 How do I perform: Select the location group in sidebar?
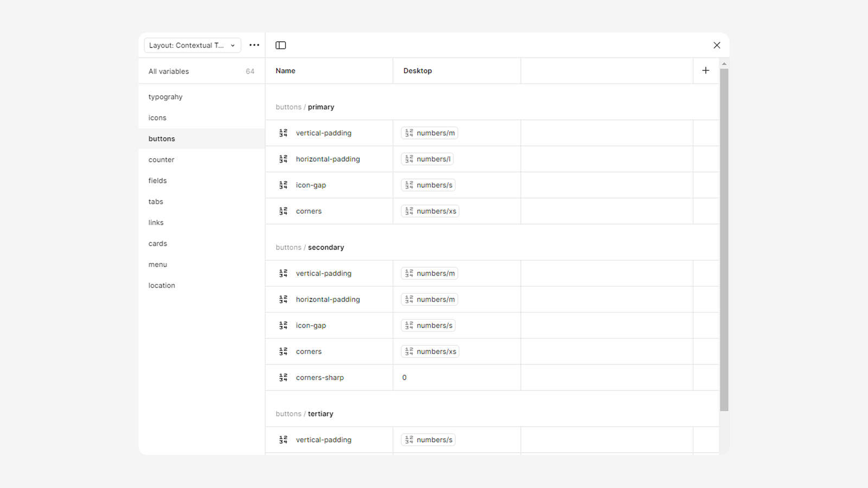(x=162, y=286)
